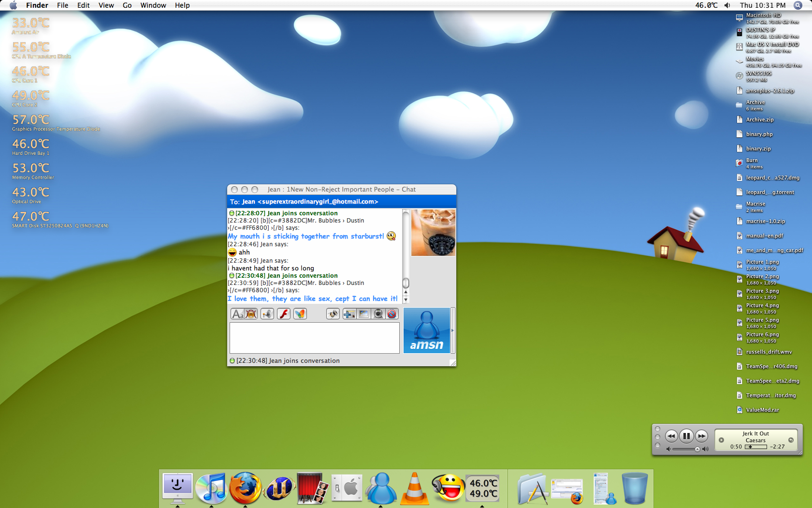Select the Mac OS X Install DVD

coord(767,47)
